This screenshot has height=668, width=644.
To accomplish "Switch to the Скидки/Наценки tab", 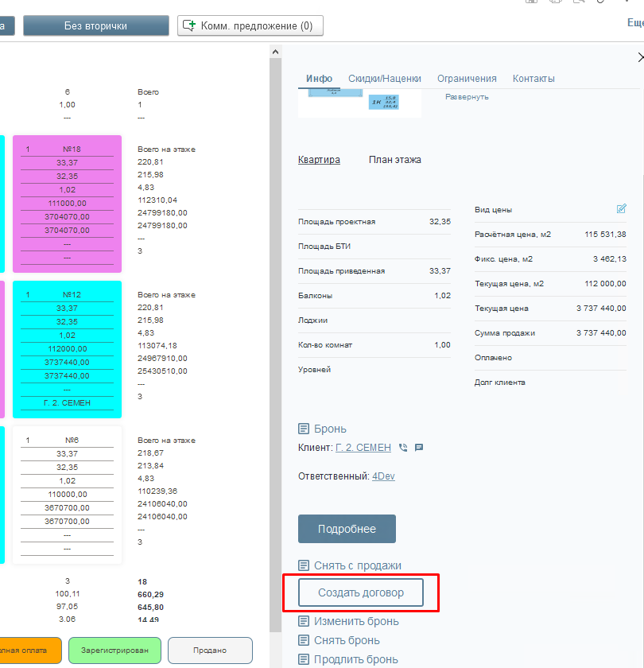I will click(385, 79).
